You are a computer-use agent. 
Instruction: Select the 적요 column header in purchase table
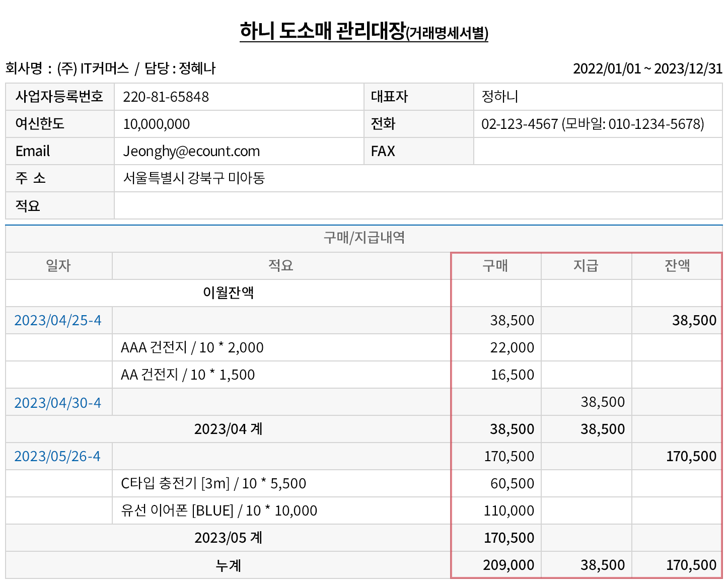click(x=280, y=265)
